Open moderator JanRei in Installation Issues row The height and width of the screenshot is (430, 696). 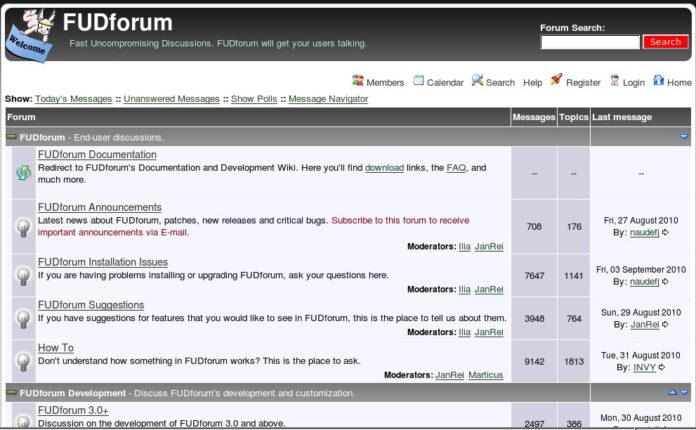coord(489,289)
